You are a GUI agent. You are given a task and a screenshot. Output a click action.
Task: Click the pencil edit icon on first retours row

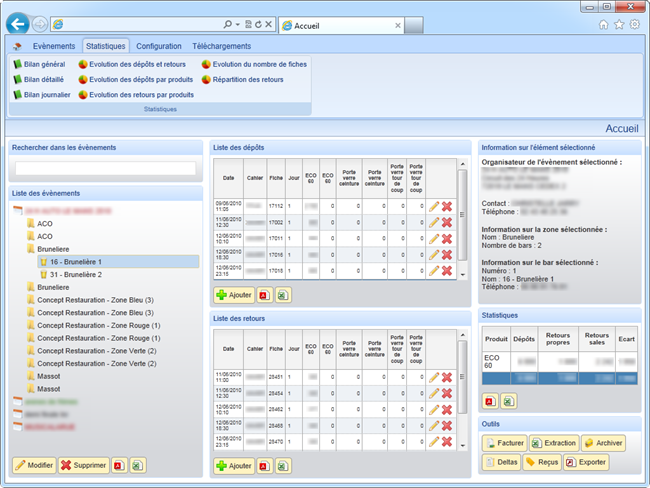pyautogui.click(x=433, y=377)
